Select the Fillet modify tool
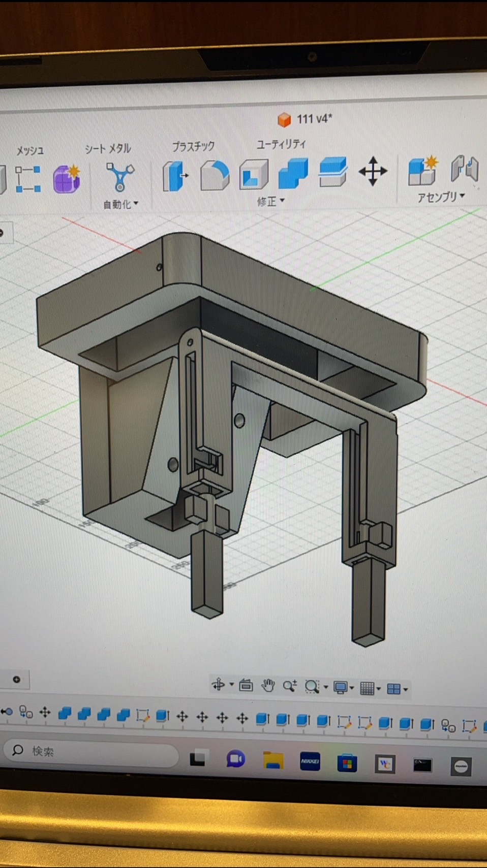The height and width of the screenshot is (868, 487). (x=215, y=175)
